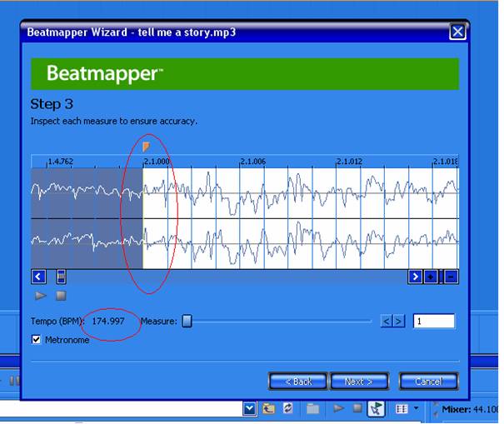
Task: Zoom out waveform with minus button
Action: point(451,277)
